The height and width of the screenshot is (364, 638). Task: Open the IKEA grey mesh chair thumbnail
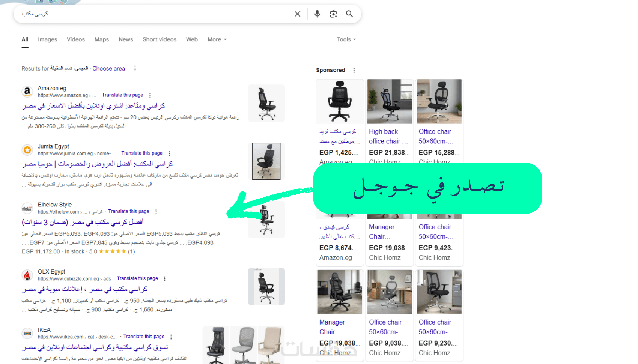(x=243, y=345)
